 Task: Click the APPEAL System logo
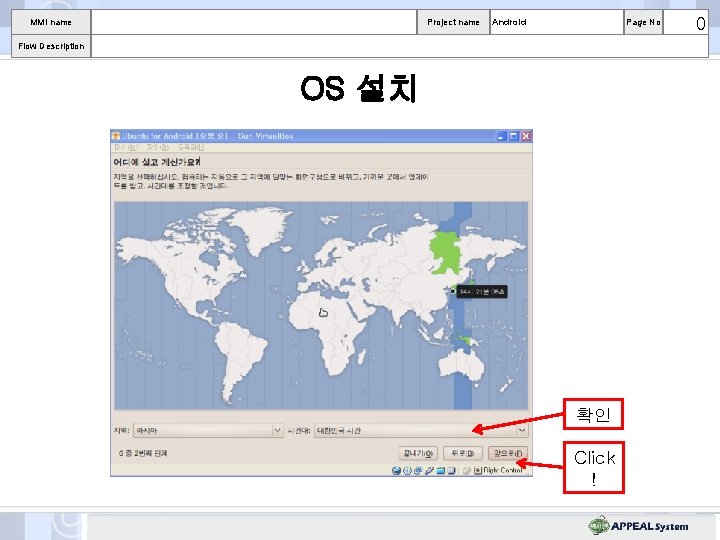638,525
